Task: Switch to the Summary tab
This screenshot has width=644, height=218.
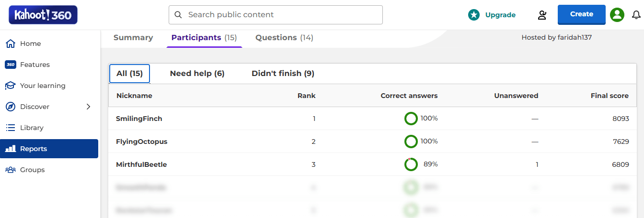Action: [x=133, y=38]
